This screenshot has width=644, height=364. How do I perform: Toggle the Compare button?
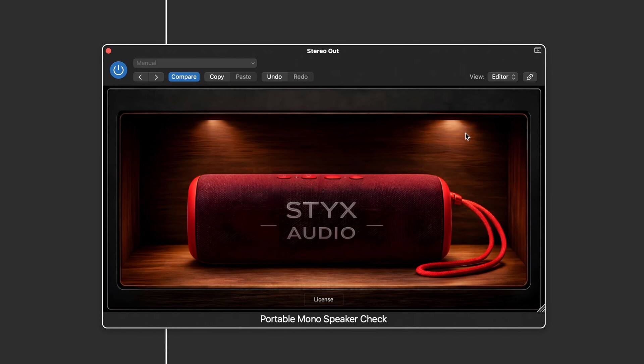(184, 77)
